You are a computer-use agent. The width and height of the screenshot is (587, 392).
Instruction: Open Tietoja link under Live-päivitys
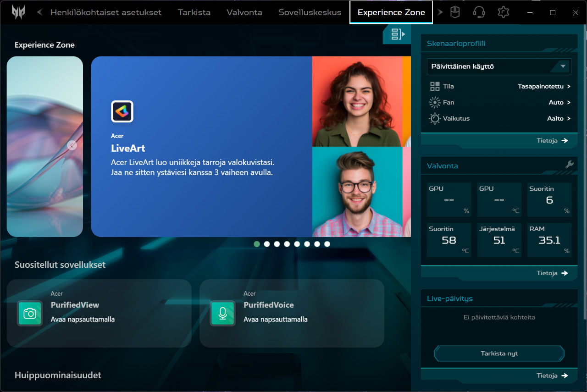click(553, 376)
